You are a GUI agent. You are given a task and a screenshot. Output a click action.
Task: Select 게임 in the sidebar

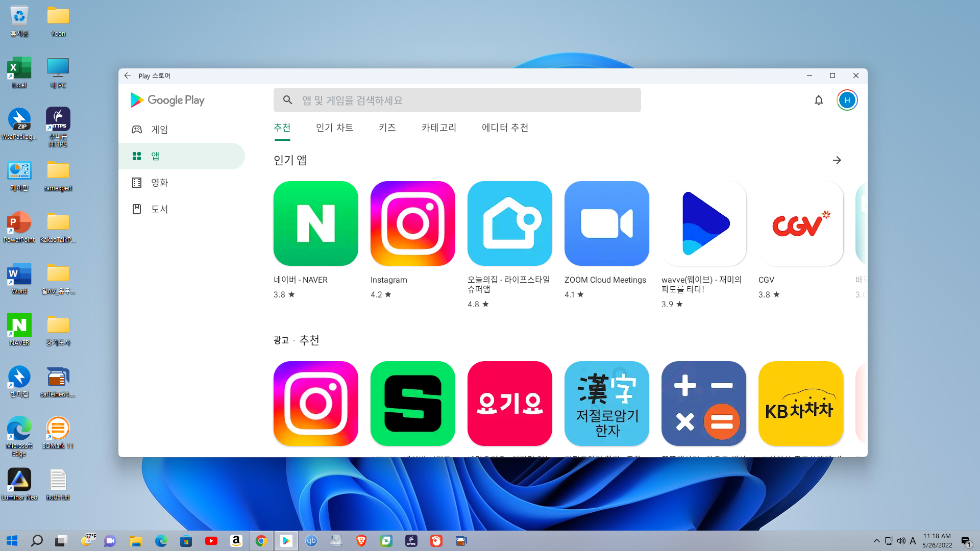click(x=181, y=130)
